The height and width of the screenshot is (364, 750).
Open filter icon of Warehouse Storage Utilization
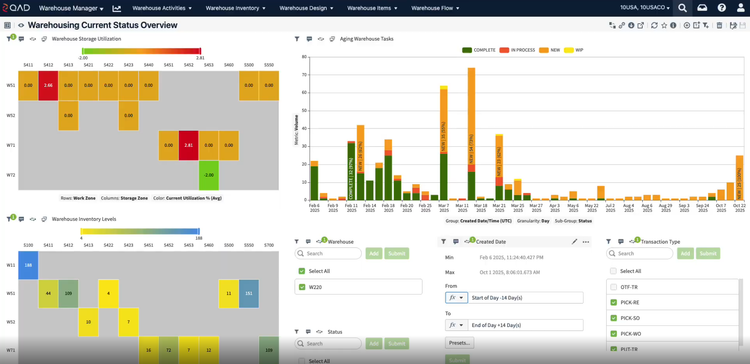9,39
